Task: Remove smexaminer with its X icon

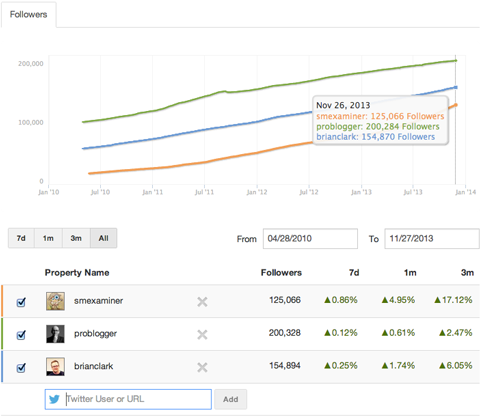Action: pos(202,302)
